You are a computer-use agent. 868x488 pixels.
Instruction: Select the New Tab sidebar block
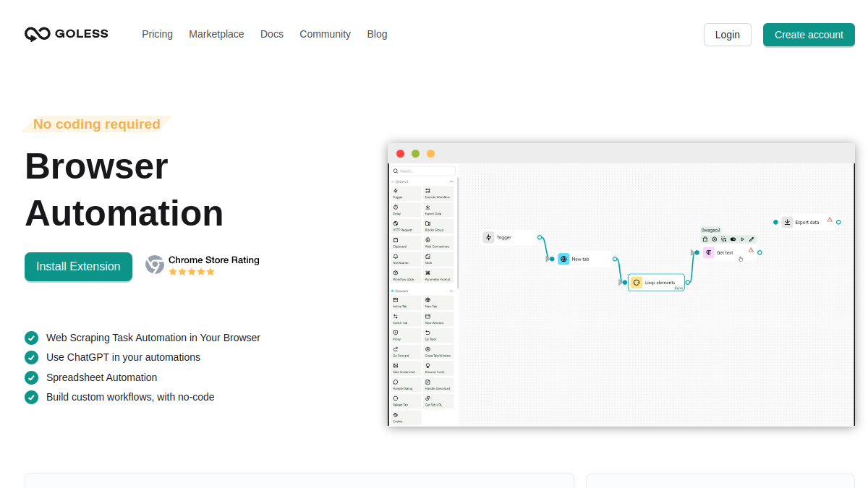[438, 302]
